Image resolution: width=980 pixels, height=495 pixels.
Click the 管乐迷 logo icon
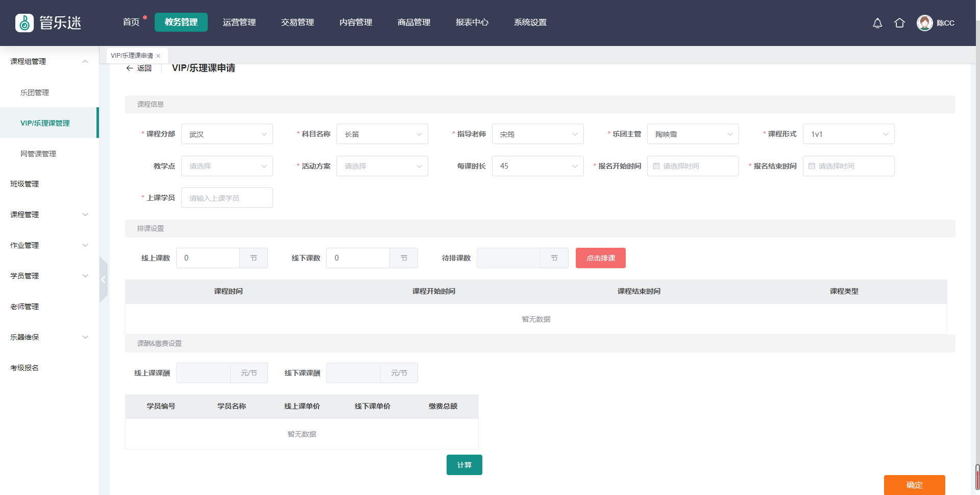pos(24,23)
